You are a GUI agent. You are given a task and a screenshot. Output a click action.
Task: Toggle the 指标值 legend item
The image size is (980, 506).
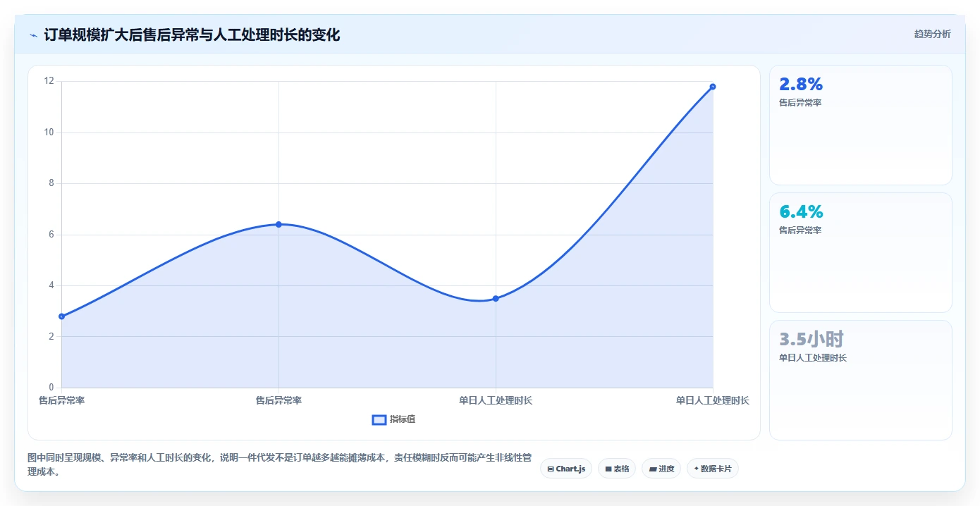click(394, 419)
